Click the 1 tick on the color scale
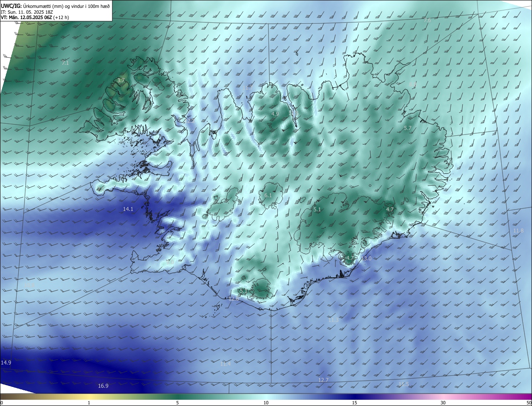Viewport: 532px width, 406px height. [89, 403]
